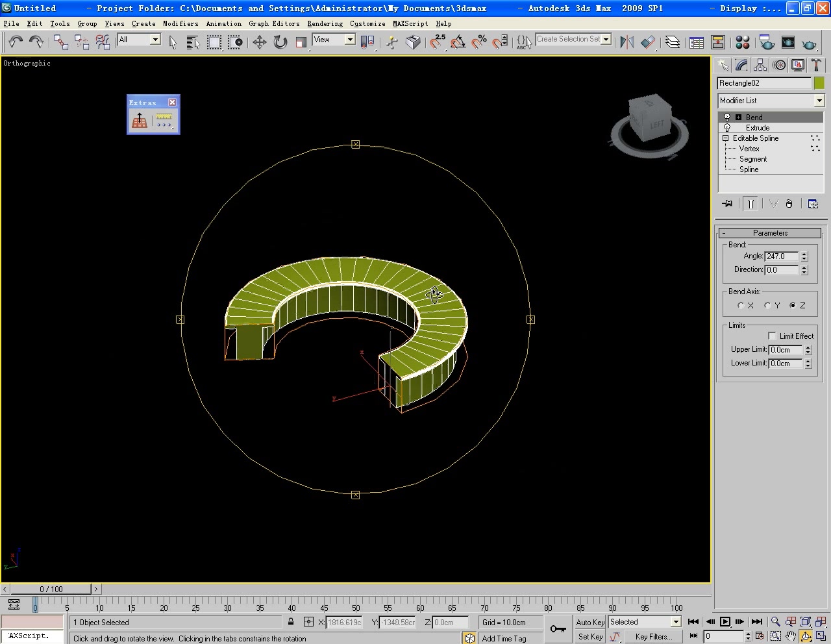Open the Modifiers menu
This screenshot has width=831, height=644.
point(180,23)
